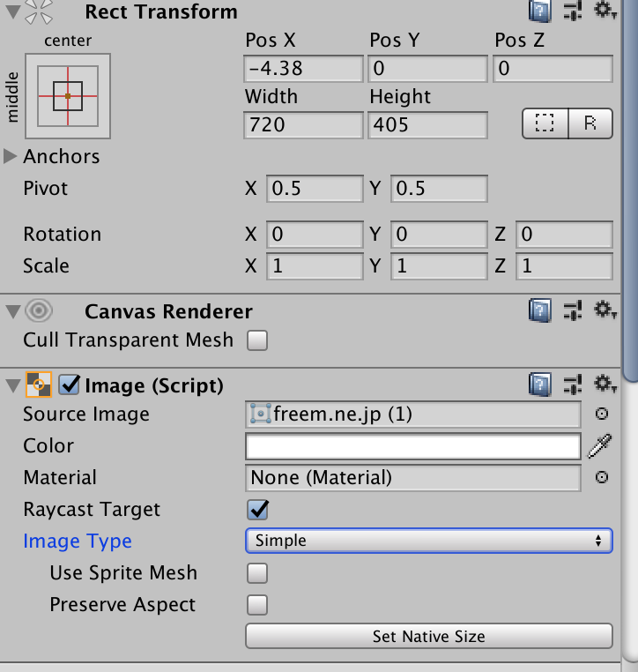Image resolution: width=638 pixels, height=672 pixels.
Task: Disable the Raycast Target checkbox
Action: pos(257,510)
